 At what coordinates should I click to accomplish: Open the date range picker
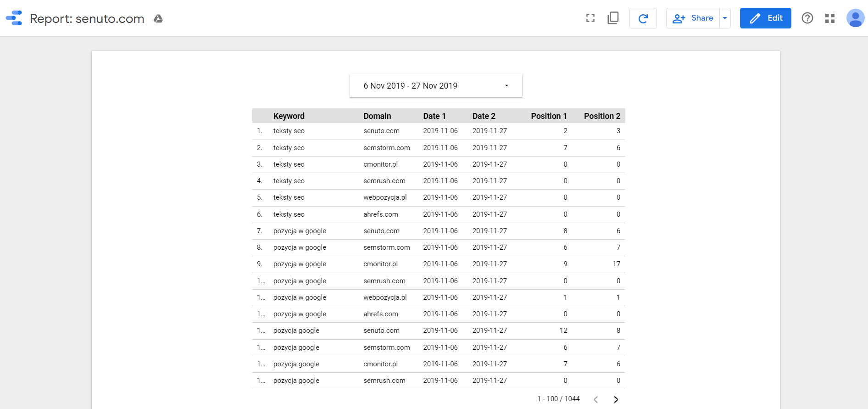pyautogui.click(x=436, y=86)
